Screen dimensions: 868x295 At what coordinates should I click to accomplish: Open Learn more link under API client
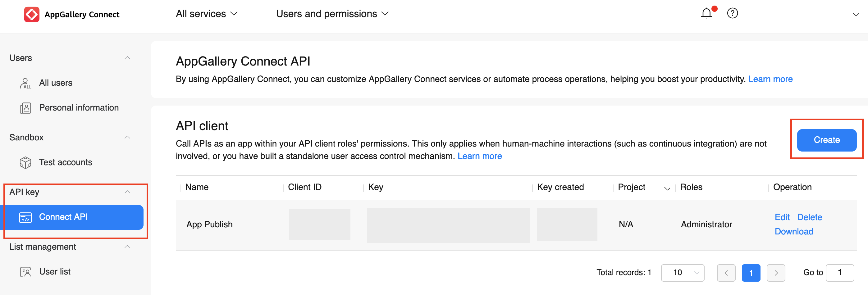[479, 156]
